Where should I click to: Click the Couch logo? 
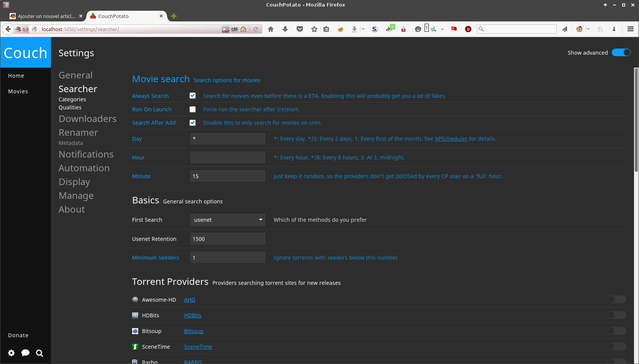(x=26, y=53)
